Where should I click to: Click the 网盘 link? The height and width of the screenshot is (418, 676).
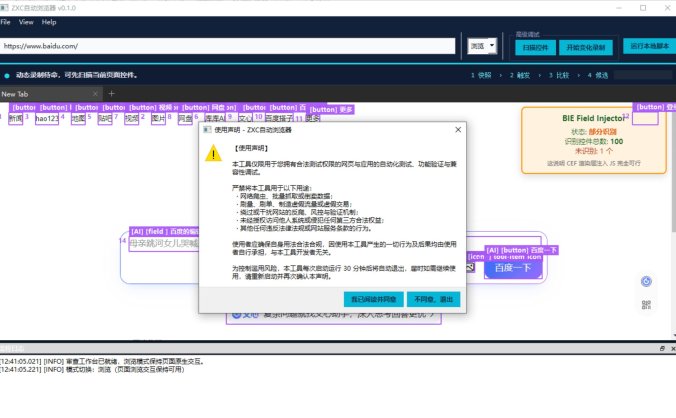coord(185,118)
